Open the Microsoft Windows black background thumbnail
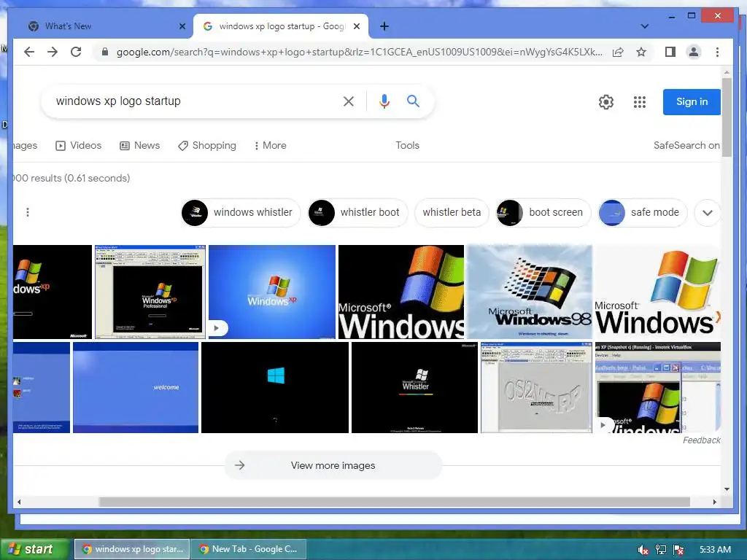Viewport: 747px width, 560px height. 401,292
